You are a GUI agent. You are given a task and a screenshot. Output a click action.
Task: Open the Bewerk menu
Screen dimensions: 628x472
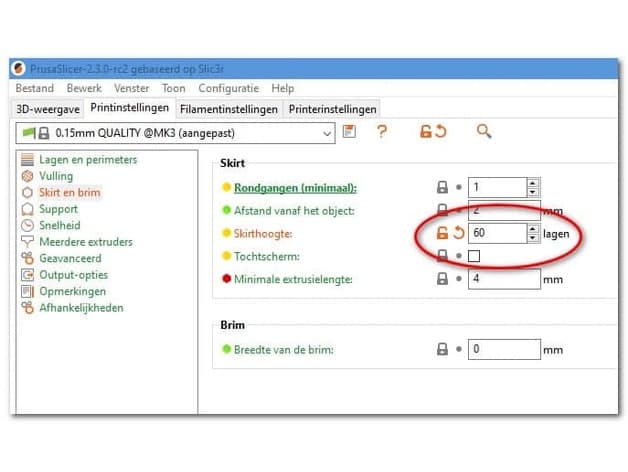(84, 88)
